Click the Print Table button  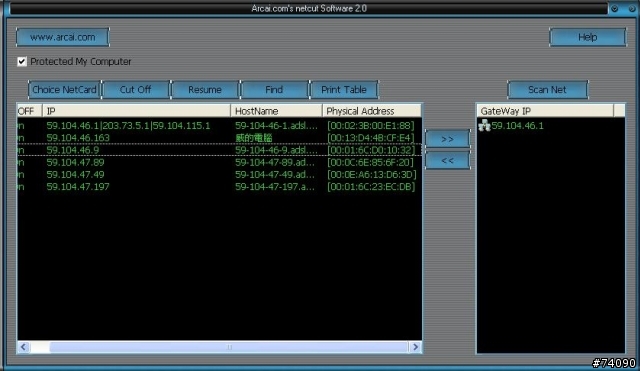click(344, 90)
